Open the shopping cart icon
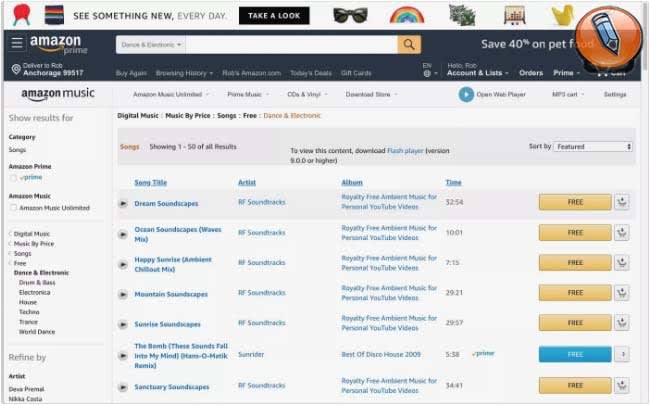Viewport: 650px width, 405px height. click(602, 73)
